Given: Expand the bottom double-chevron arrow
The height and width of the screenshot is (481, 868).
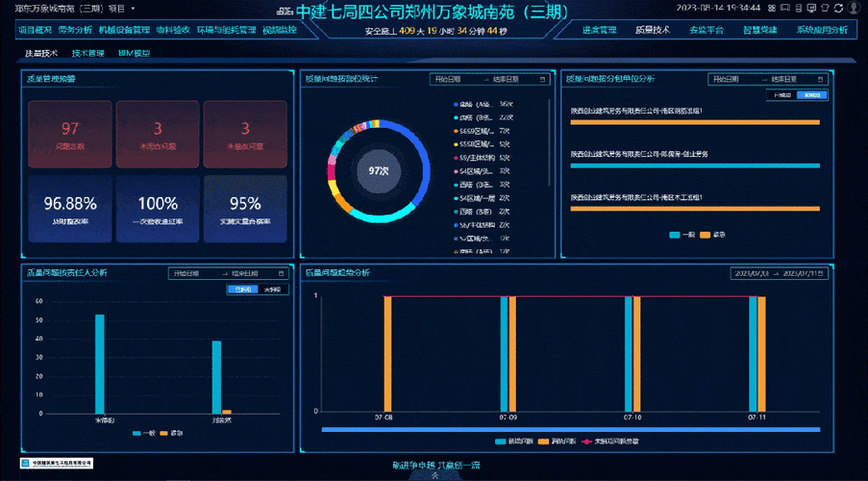Looking at the screenshot, I should (434, 475).
